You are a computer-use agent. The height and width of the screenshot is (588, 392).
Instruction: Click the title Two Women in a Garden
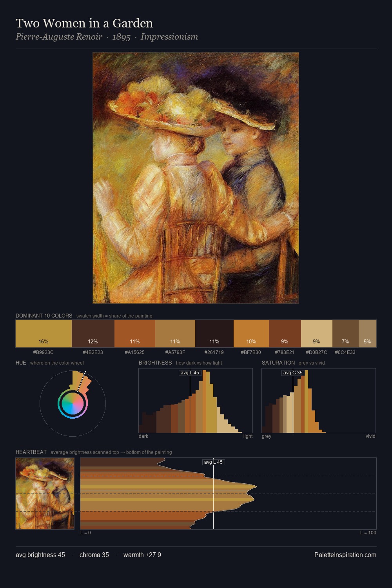pyautogui.click(x=84, y=23)
